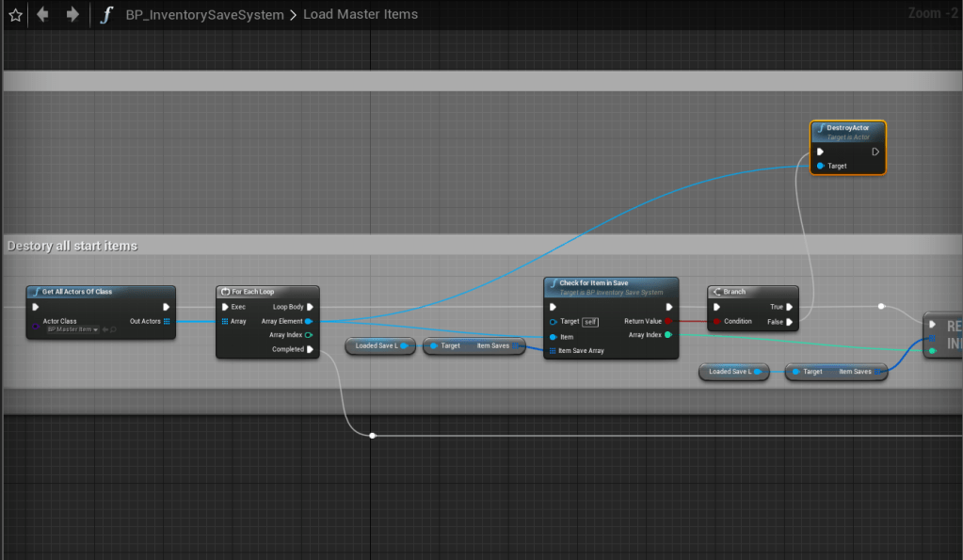
Task: Select Check for Item in Save node title
Action: pos(593,283)
